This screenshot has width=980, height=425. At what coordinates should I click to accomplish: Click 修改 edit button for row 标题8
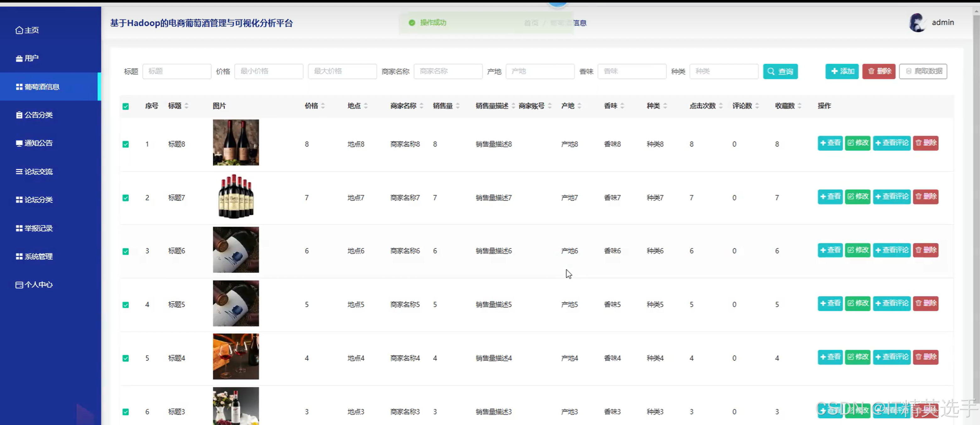857,143
